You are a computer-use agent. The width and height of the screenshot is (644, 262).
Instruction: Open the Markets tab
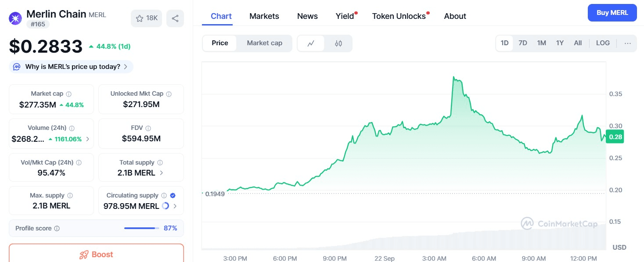[264, 16]
